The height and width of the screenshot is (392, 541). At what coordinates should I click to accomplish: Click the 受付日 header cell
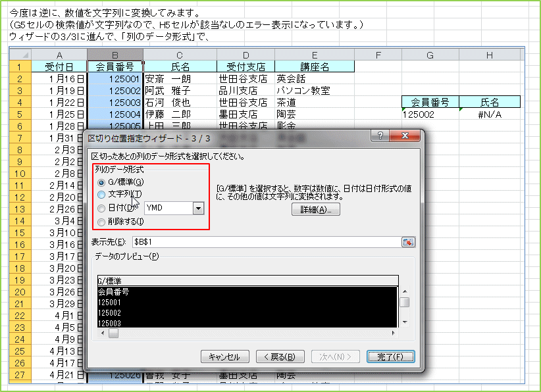[x=59, y=66]
